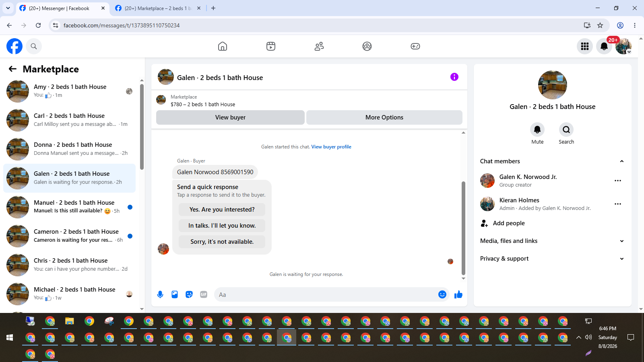Show hidden system tray icons
The width and height of the screenshot is (644, 362).
tap(579, 337)
